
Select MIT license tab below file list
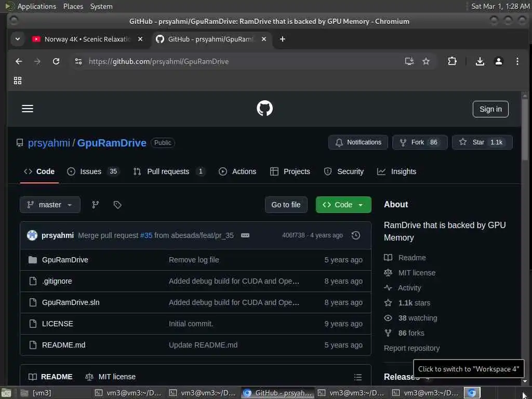point(111,377)
